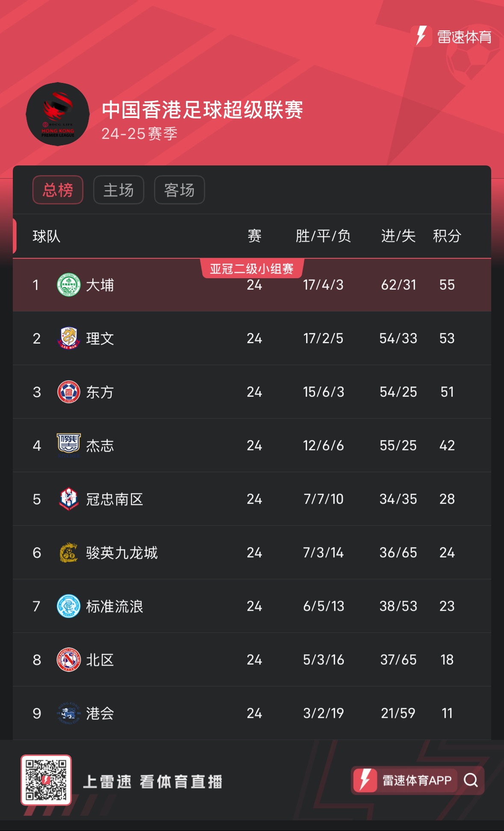Click the Kitchee (杰志) team crest

point(68,444)
